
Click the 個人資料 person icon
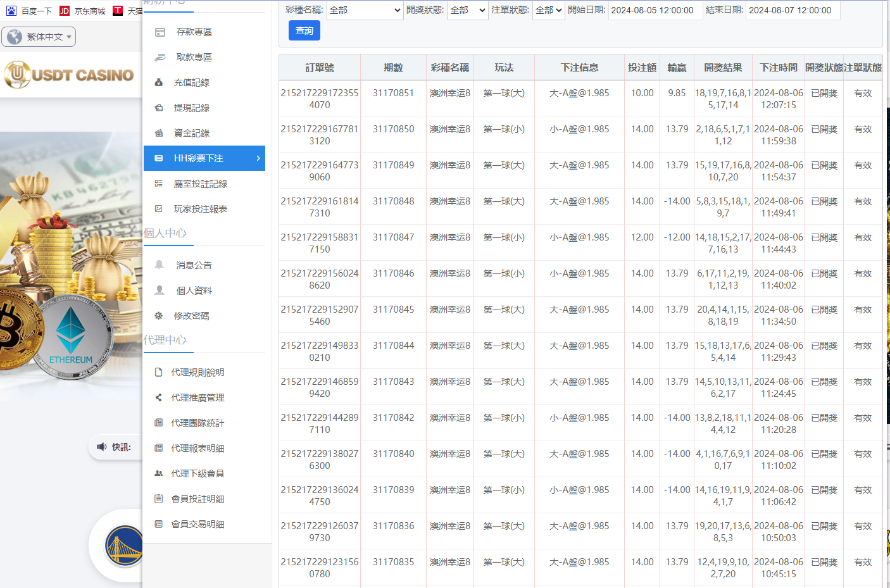pyautogui.click(x=160, y=290)
